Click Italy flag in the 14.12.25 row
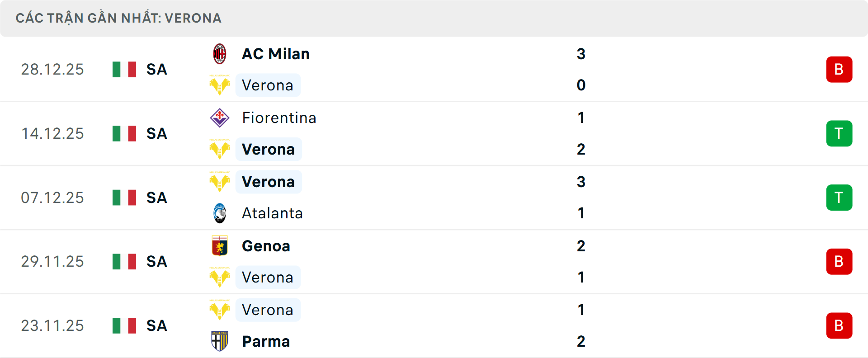The width and height of the screenshot is (868, 358). click(x=124, y=133)
